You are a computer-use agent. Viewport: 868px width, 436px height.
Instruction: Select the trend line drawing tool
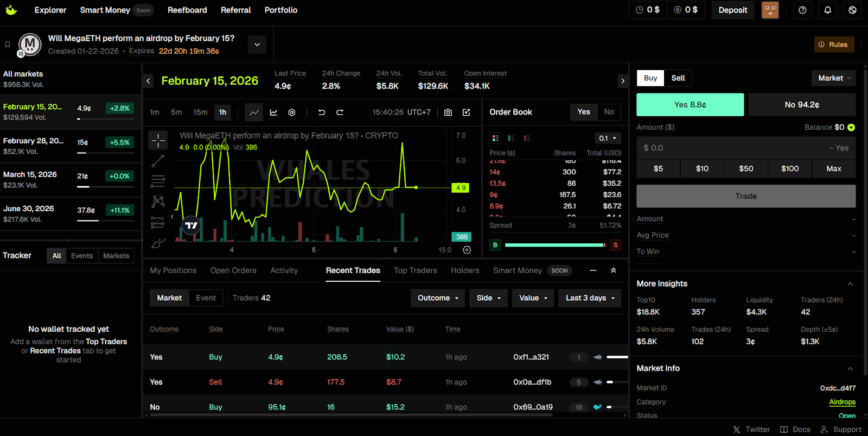pos(158,161)
